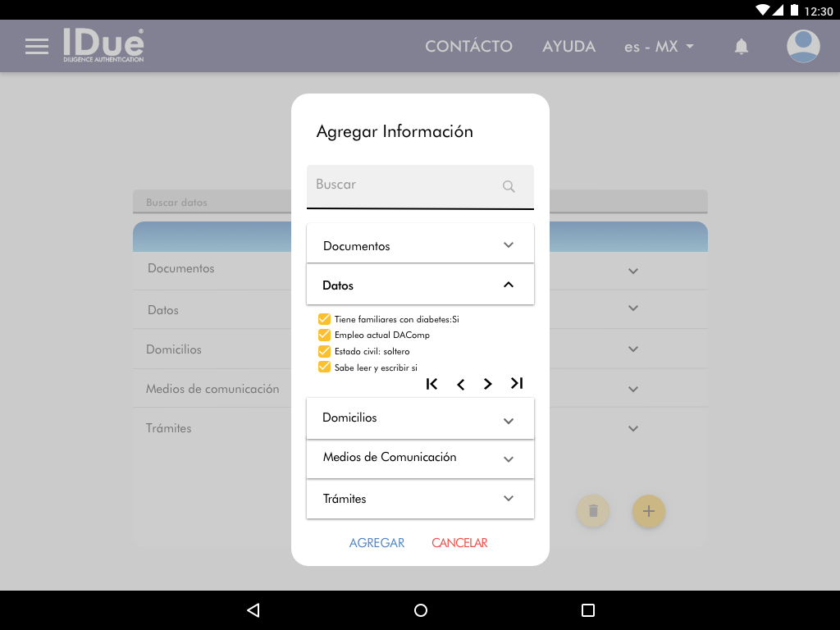Open the CONTÁCTO menu item

(x=468, y=47)
